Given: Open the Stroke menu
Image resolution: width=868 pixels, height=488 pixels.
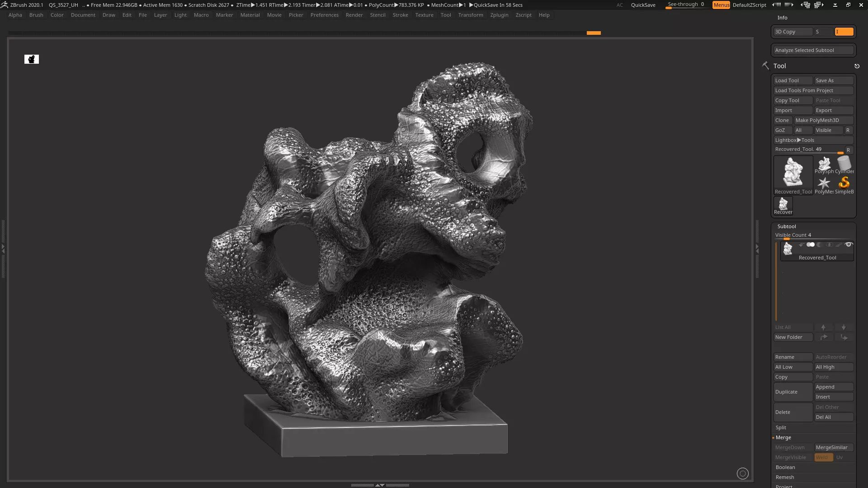Looking at the screenshot, I should coord(400,15).
